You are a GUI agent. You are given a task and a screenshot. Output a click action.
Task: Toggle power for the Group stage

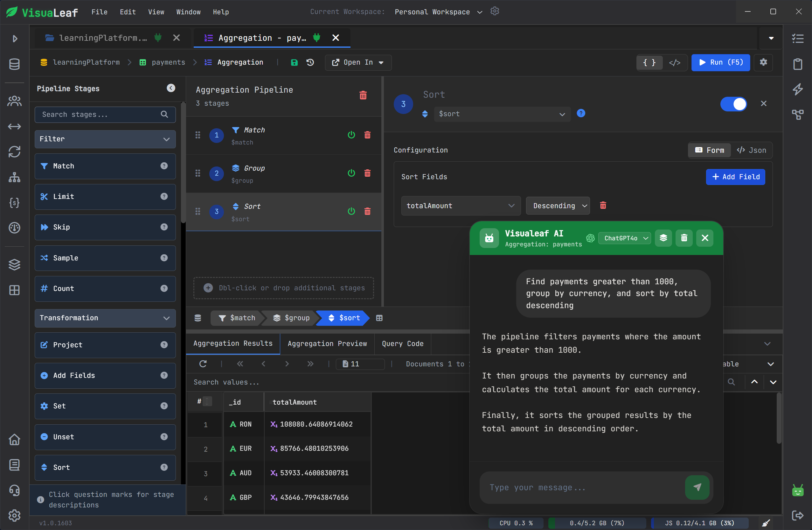pyautogui.click(x=351, y=173)
